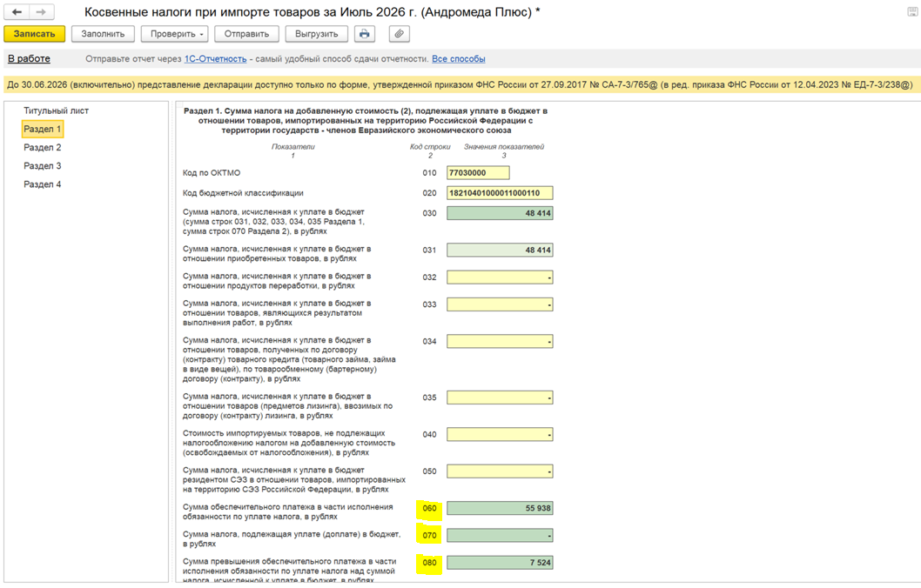Click the Заполнить button
The width and height of the screenshot is (921, 588).
103,34
